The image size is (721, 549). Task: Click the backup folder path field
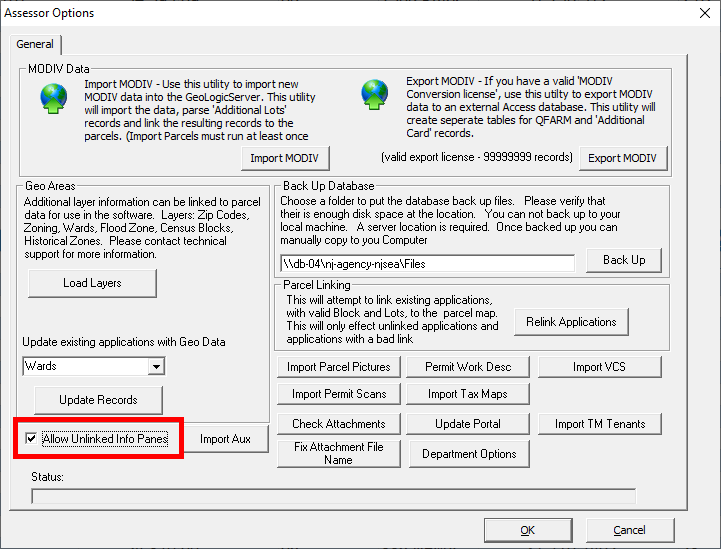(427, 264)
